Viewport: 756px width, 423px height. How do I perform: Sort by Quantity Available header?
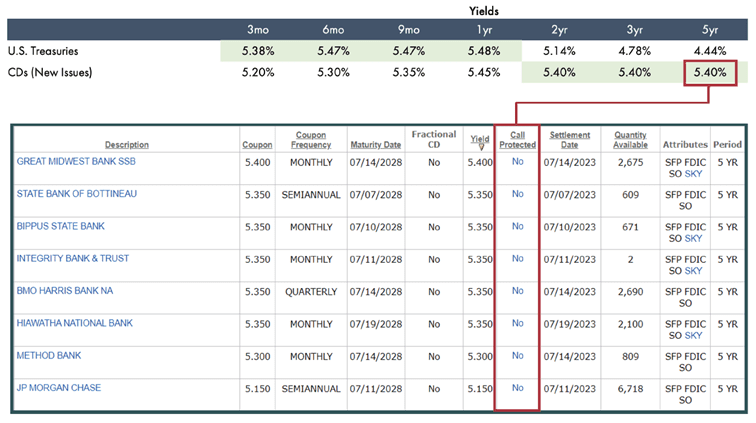(x=630, y=140)
